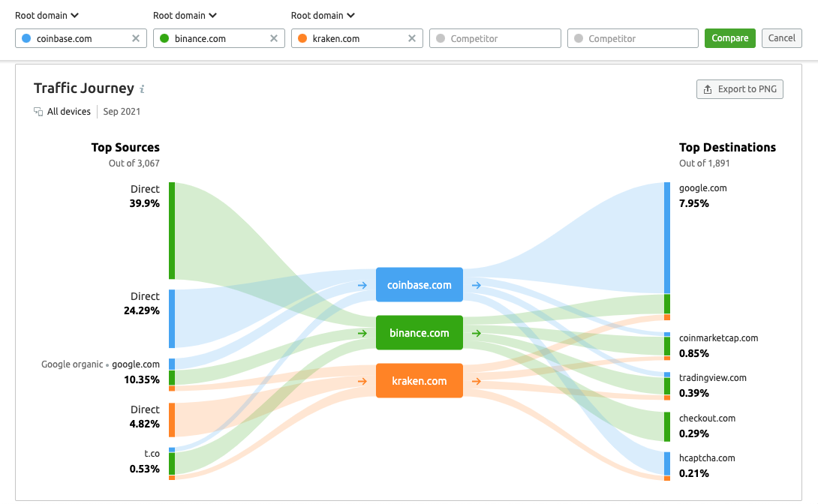Open the Root domain dropdown above kraken.com

(323, 15)
